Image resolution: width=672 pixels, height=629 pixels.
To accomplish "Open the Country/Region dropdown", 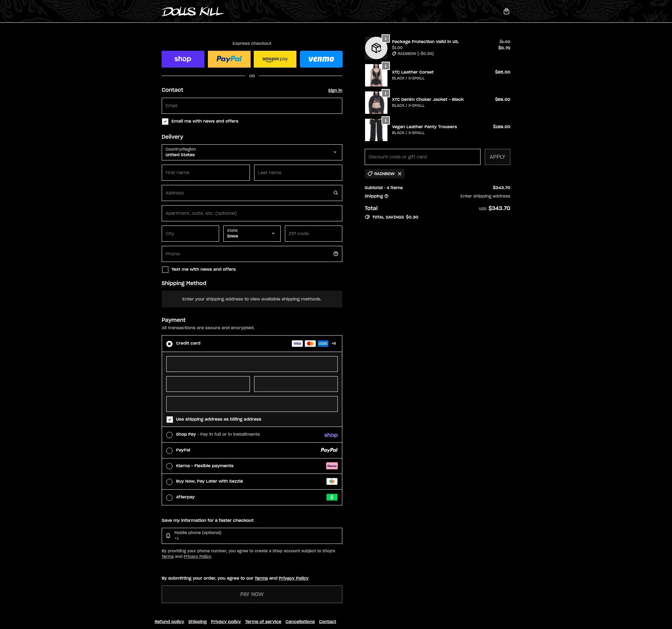I will pyautogui.click(x=252, y=152).
